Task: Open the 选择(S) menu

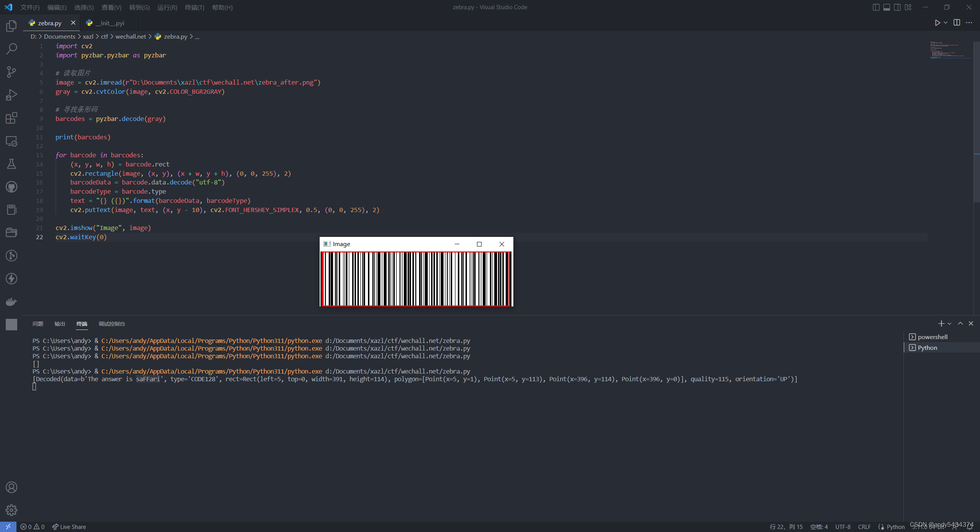Action: coord(84,7)
